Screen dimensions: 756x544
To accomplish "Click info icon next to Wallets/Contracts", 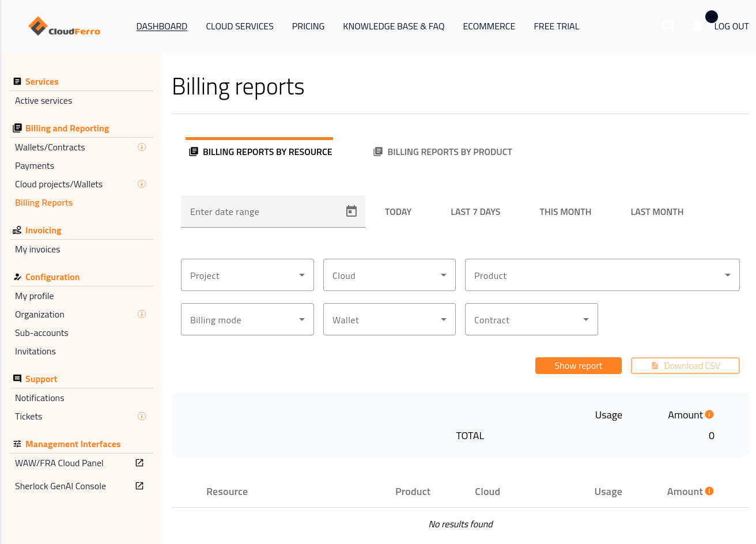I will (x=142, y=147).
